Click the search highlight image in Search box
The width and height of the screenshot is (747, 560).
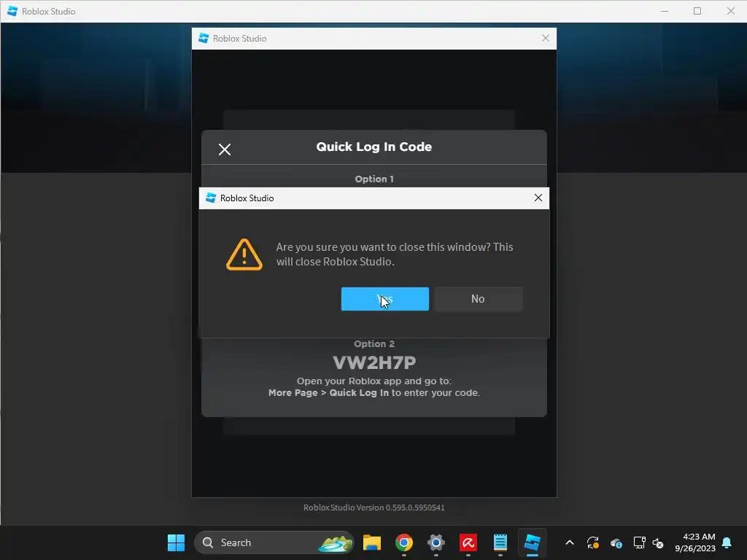(x=335, y=542)
